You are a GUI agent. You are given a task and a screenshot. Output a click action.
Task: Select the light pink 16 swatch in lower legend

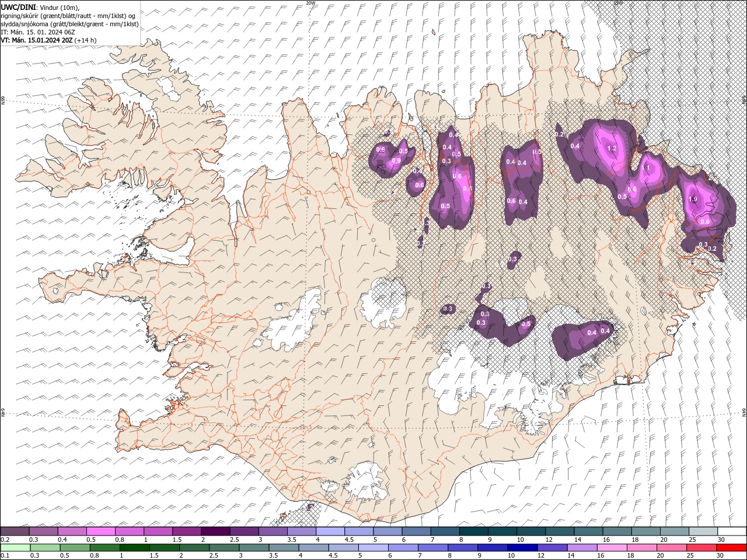[x=611, y=548]
